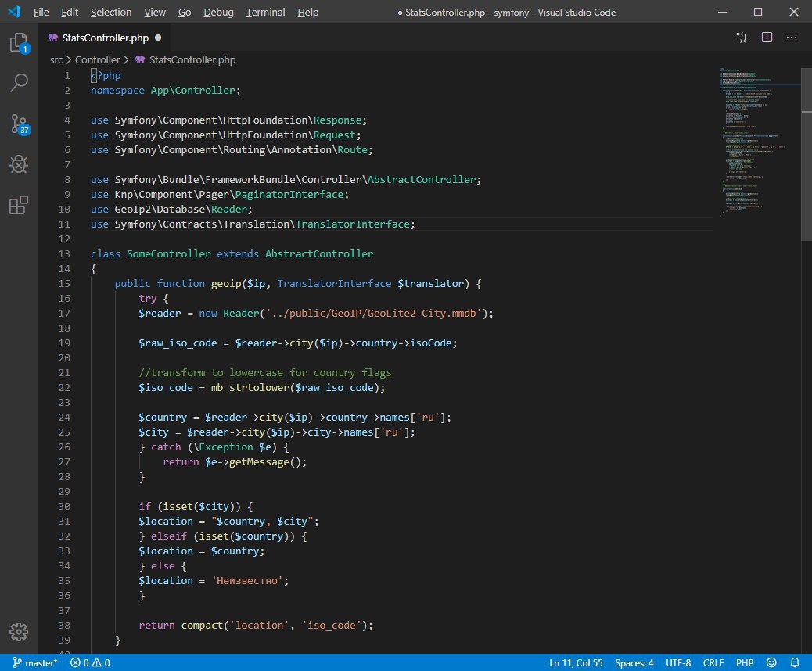Open the Edit menu
The image size is (812, 671).
pos(70,12)
